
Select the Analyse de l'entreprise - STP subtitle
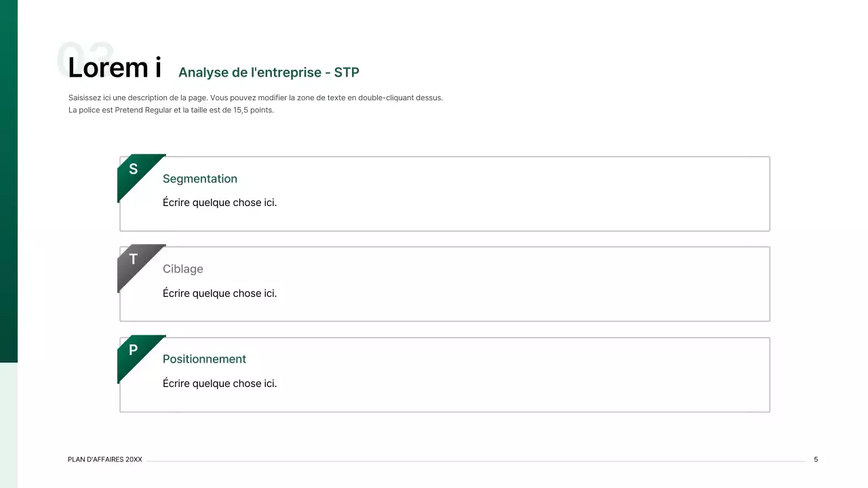point(269,73)
